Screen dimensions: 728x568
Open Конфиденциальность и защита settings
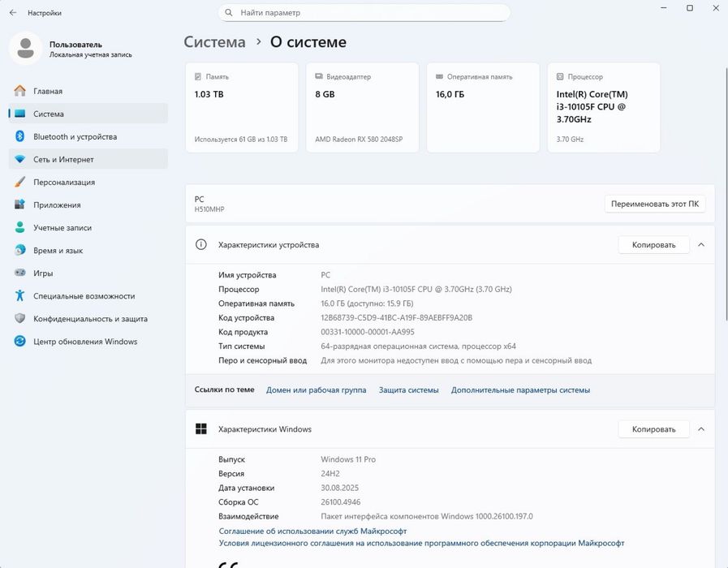tap(88, 318)
